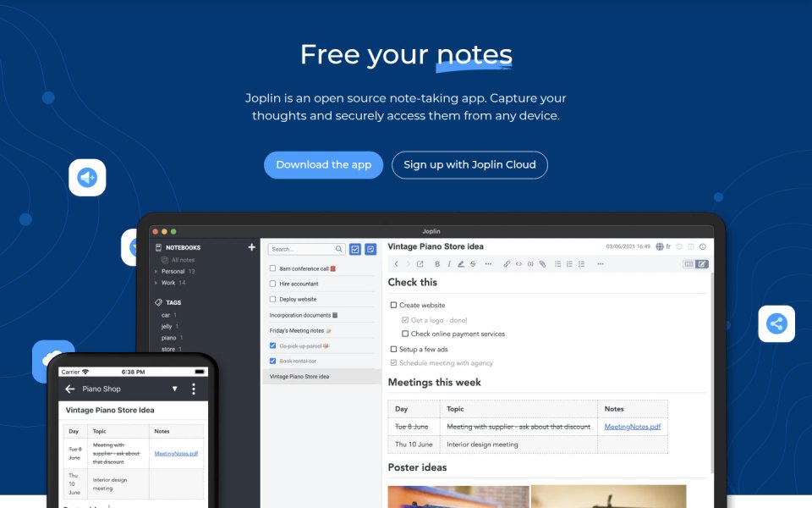Uncheck Get a logo - done checkbox
This screenshot has height=508, width=812.
(405, 320)
